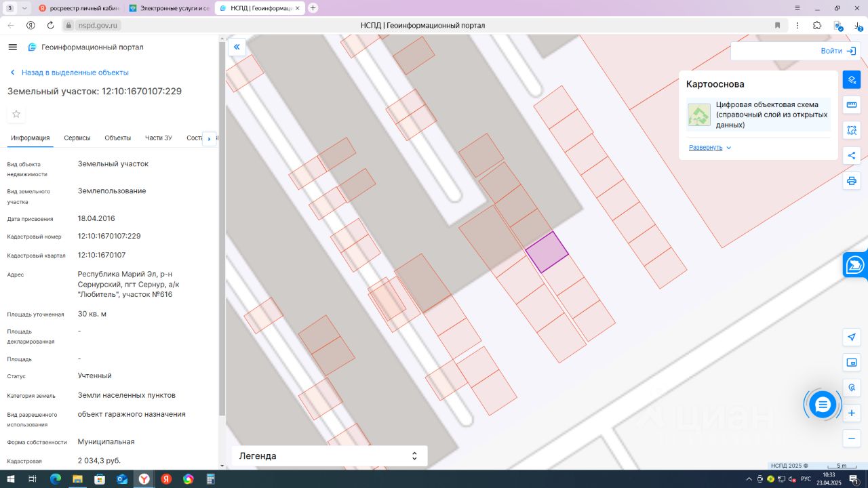This screenshot has width=868, height=488.
Task: Go back via Назад в выделенные объекты
Action: click(68, 73)
